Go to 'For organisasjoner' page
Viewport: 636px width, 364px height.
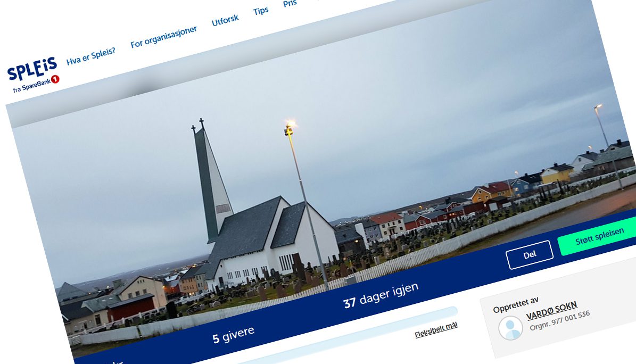[163, 37]
